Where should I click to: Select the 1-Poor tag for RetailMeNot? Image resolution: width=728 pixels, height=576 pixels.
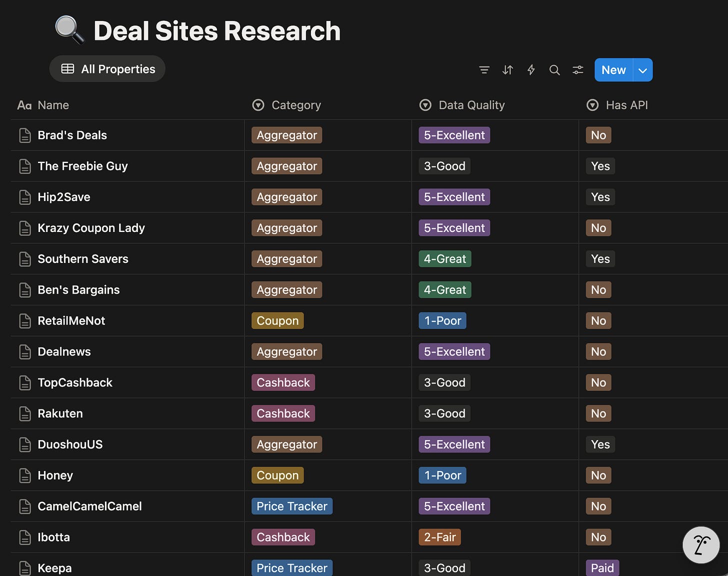point(442,320)
